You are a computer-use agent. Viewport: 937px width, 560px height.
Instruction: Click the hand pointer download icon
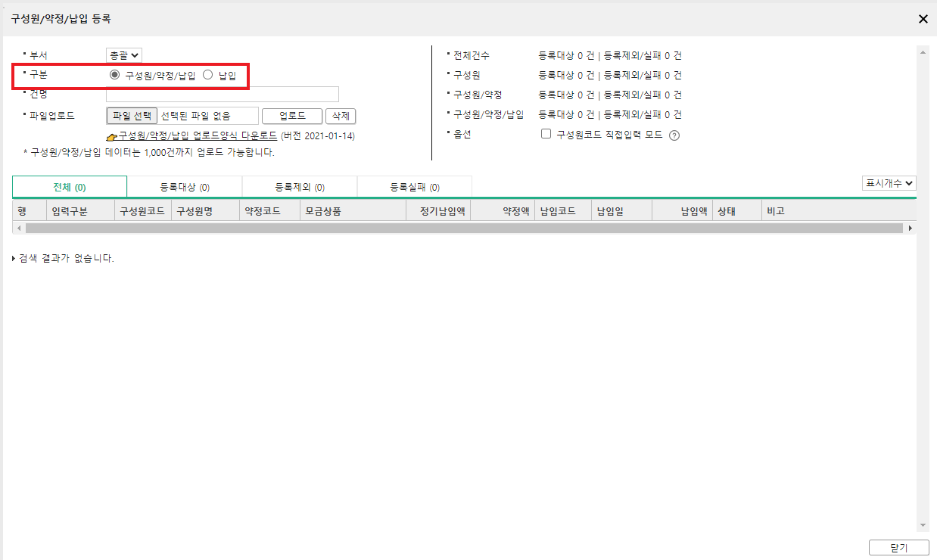(x=112, y=137)
